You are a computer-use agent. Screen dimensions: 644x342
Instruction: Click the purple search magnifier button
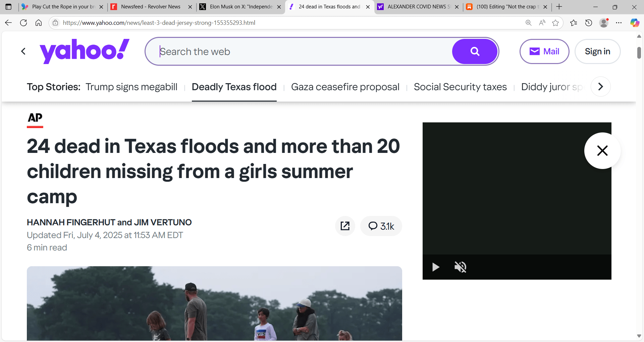(x=475, y=51)
